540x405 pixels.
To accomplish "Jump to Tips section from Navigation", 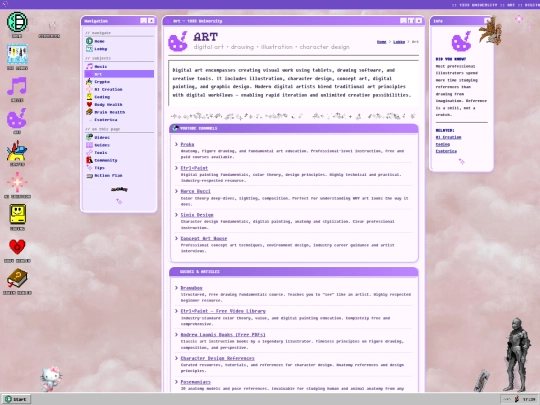I will pyautogui.click(x=100, y=168).
